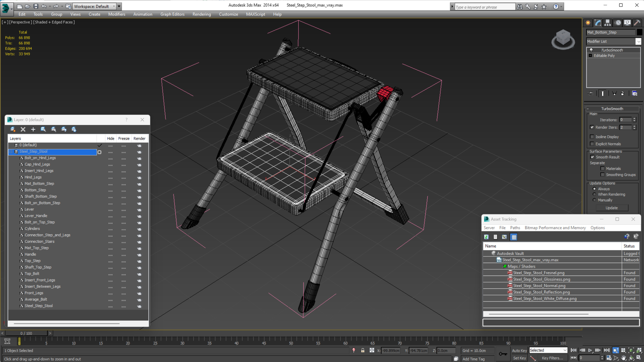Open the Hierarchy command panel tab
Viewport: 644px width, 362px height.
coord(607,23)
